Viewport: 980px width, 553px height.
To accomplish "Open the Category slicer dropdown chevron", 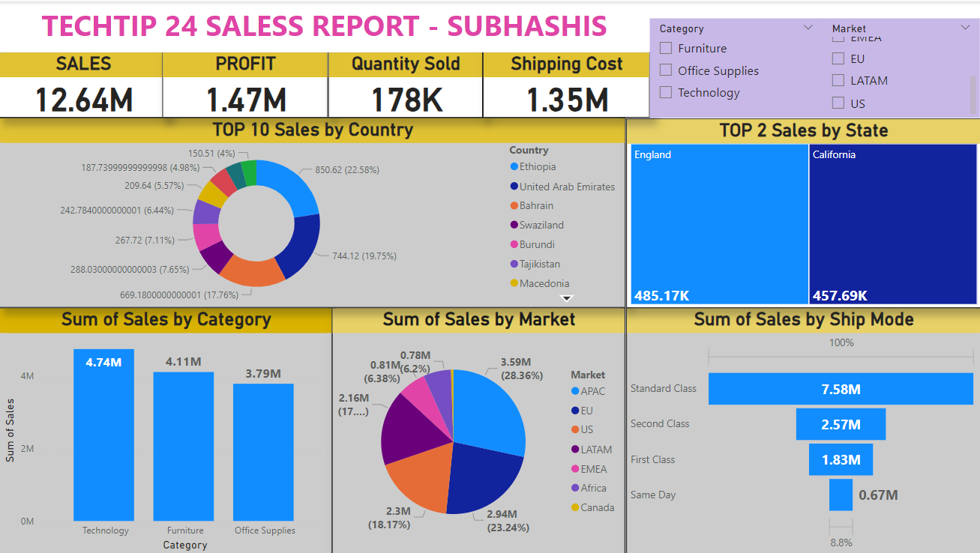I will tap(808, 27).
